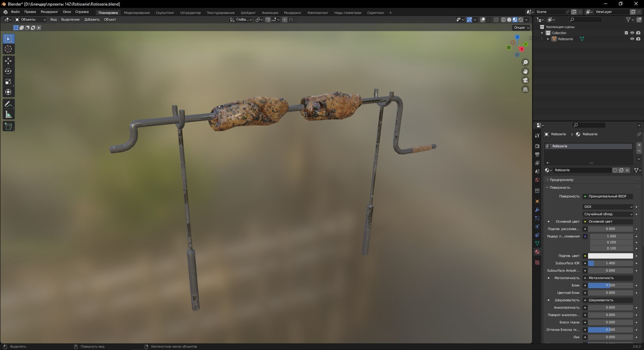Screen dimensions: 644x350
Task: Switch to UV-редактор workspace tab
Action: 191,13
